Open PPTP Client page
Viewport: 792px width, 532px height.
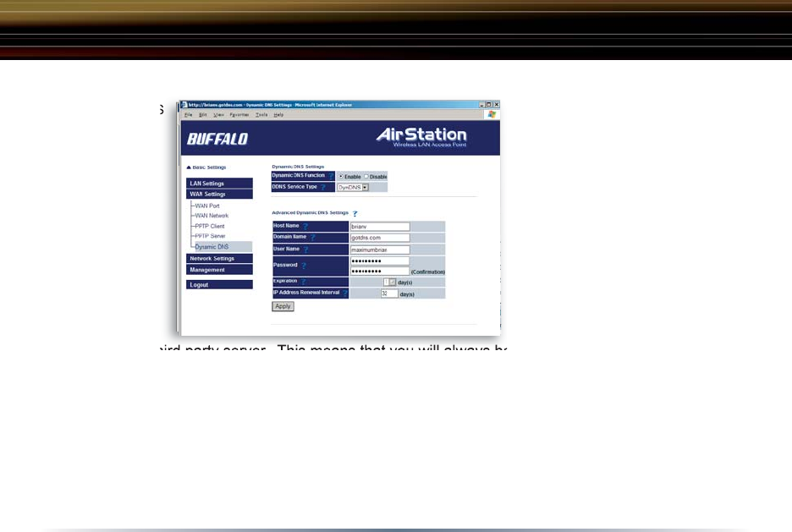[210, 226]
